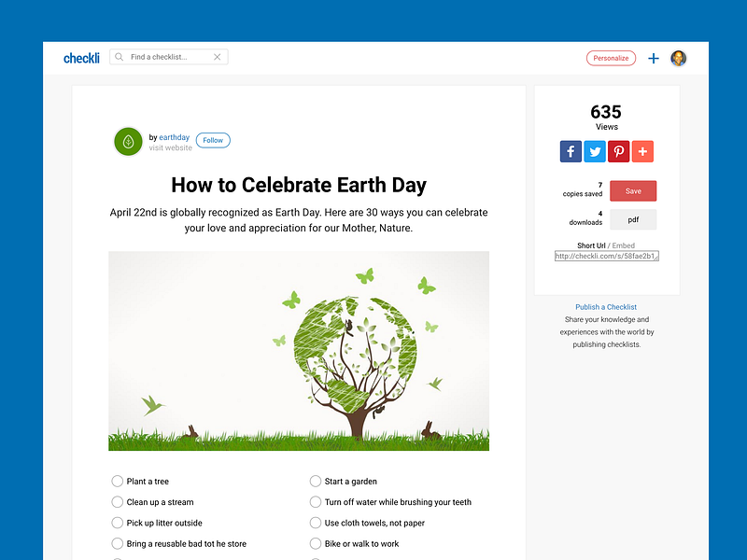Screen dimensions: 747x560
Task: Open the user profile avatar
Action: coord(679,58)
